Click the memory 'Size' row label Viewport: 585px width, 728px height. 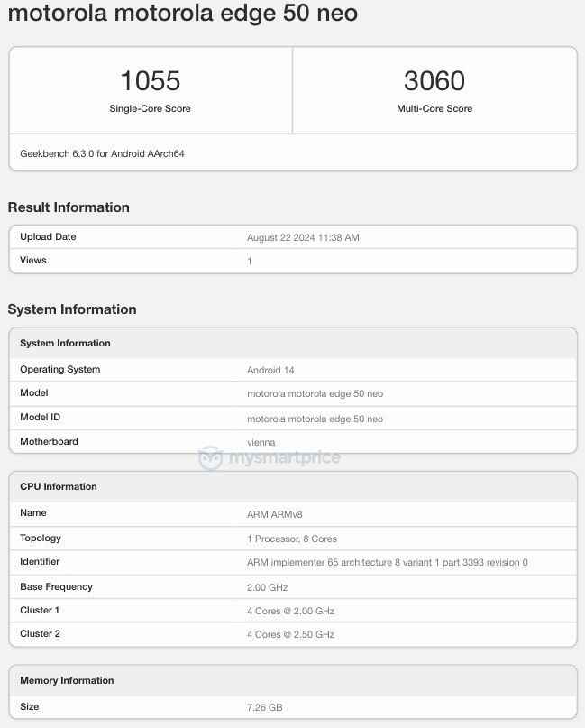click(x=29, y=706)
